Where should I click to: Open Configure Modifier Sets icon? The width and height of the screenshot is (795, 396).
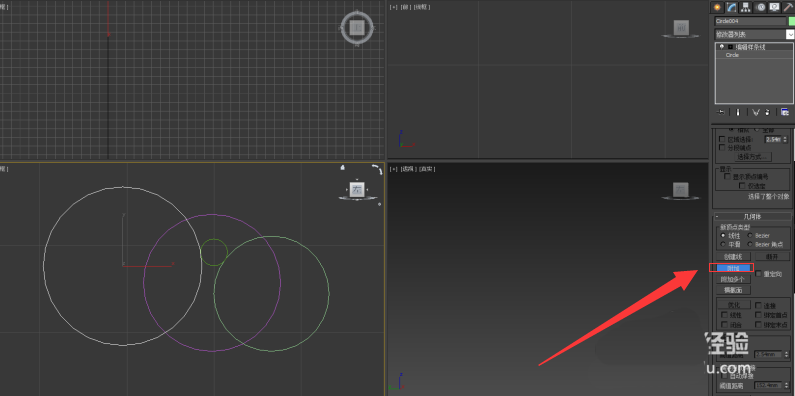(x=785, y=112)
